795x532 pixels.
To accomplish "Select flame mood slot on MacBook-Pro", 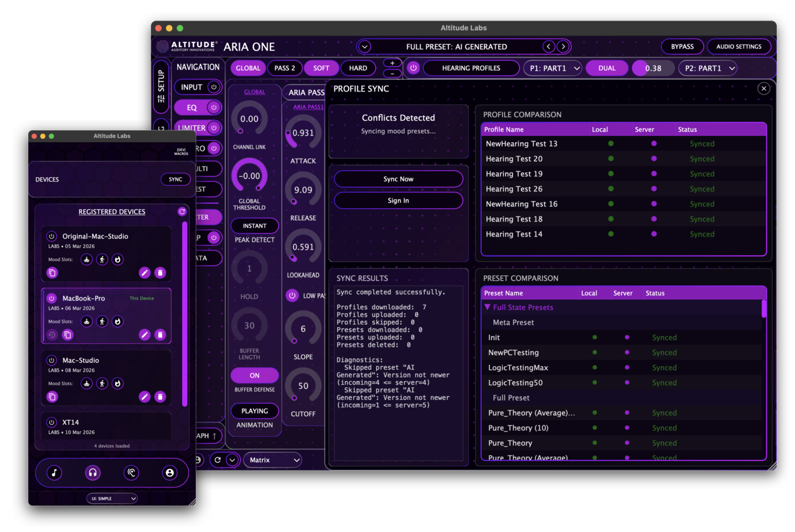I will pos(118,322).
